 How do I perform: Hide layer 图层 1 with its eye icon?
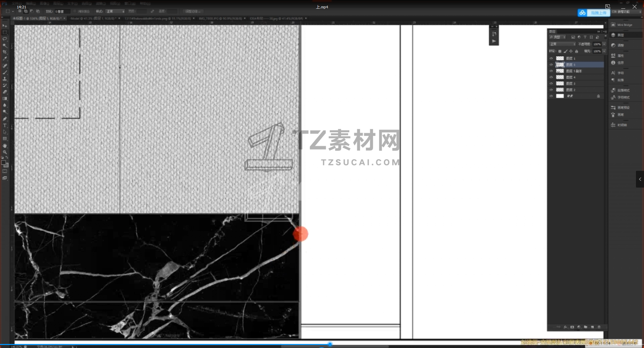tap(551, 58)
